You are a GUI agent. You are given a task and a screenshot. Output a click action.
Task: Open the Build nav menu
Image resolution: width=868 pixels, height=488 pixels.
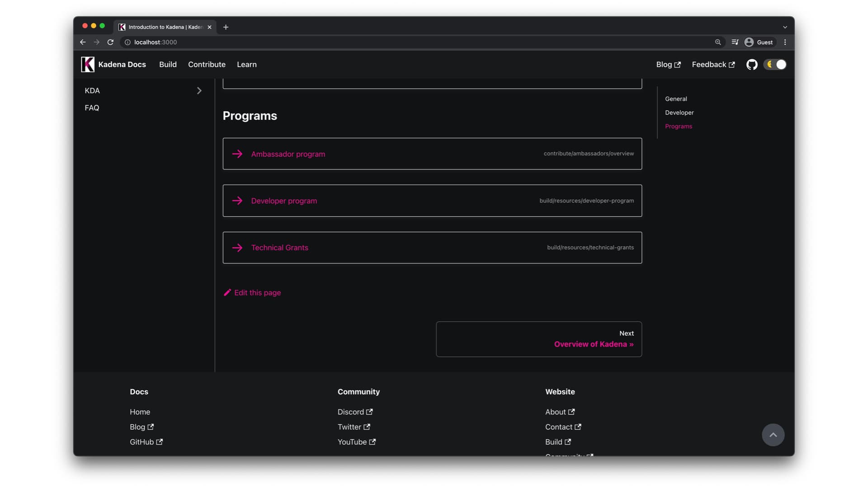(168, 65)
